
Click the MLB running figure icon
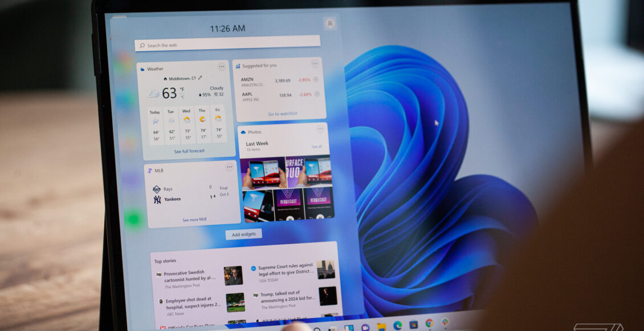coord(150,170)
